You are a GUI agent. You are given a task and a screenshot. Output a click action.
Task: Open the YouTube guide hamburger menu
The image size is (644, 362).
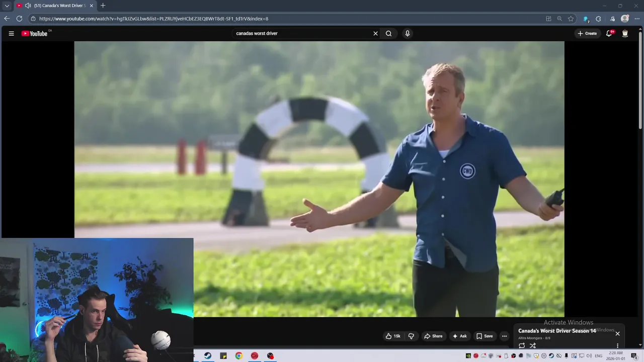(x=11, y=34)
